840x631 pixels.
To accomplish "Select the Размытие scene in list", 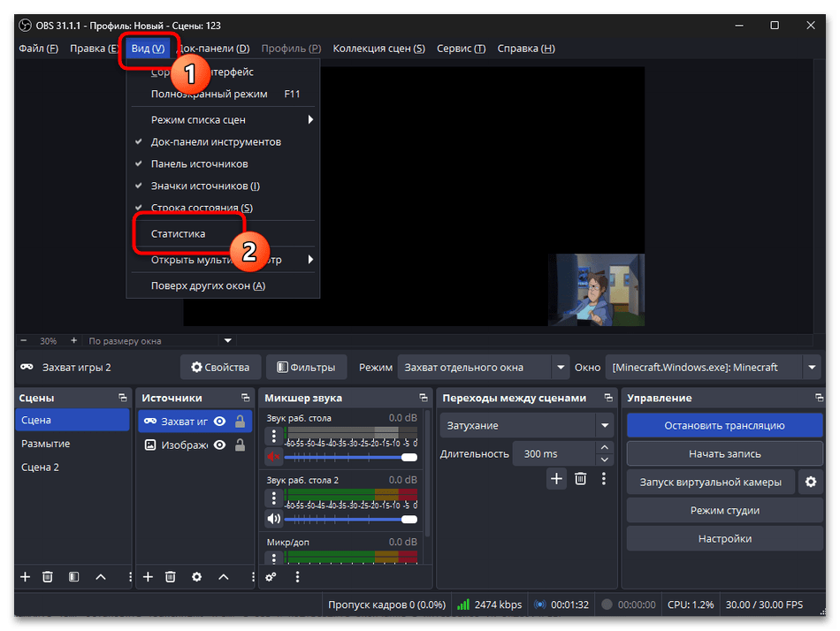I will 46,444.
